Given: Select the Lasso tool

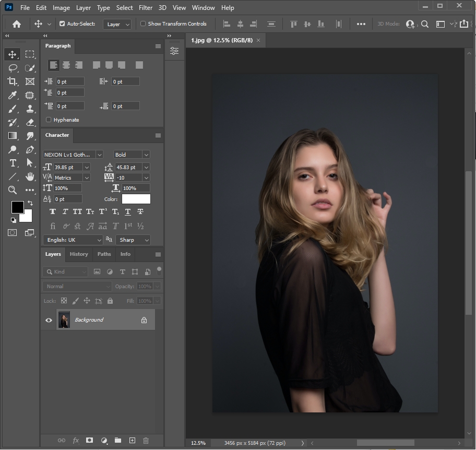Looking at the screenshot, I should [13, 68].
